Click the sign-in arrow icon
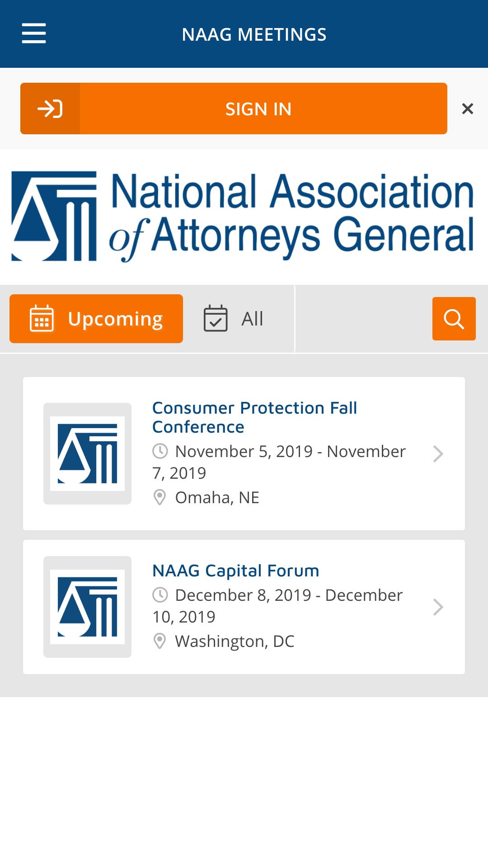This screenshot has height=868, width=488. (x=50, y=108)
